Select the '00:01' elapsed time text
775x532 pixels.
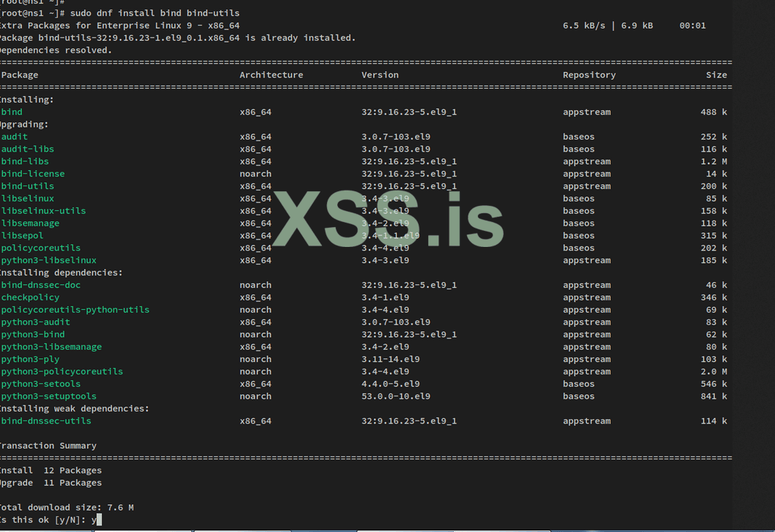pyautogui.click(x=692, y=26)
